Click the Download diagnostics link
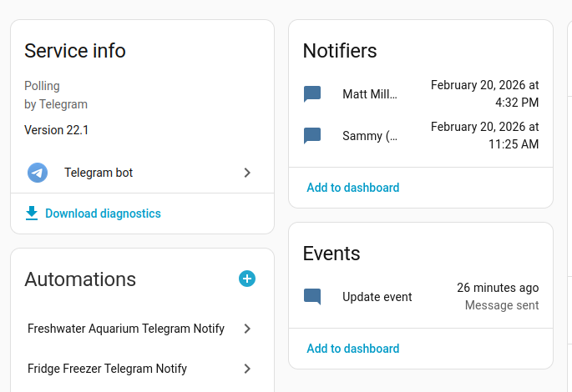The height and width of the screenshot is (392, 572). (103, 214)
